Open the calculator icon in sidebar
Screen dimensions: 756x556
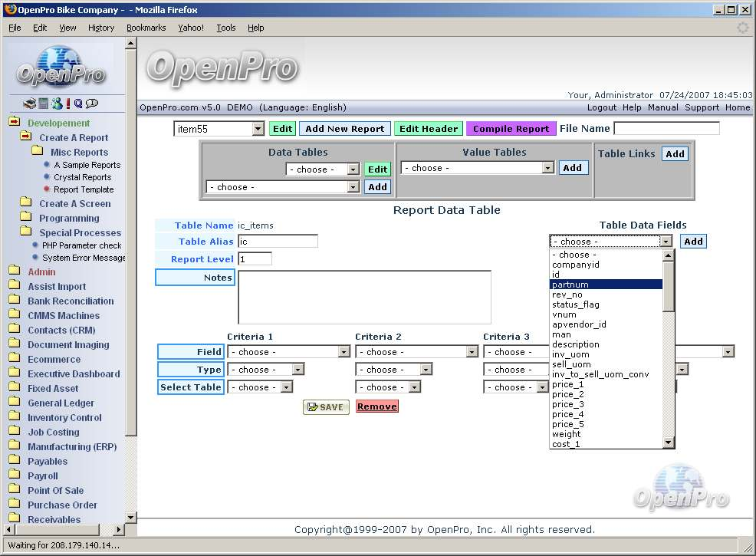click(x=44, y=104)
